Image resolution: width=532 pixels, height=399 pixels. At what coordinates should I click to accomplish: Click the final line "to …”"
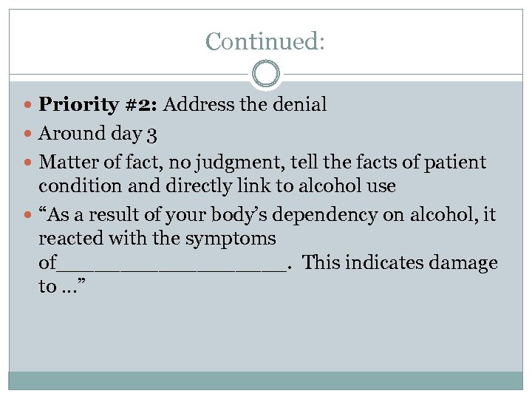tap(61, 286)
